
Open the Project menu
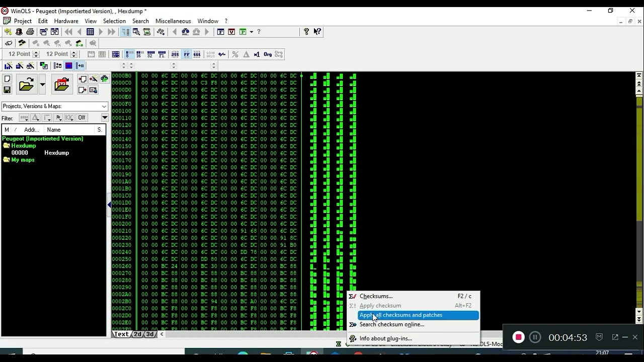point(23,21)
